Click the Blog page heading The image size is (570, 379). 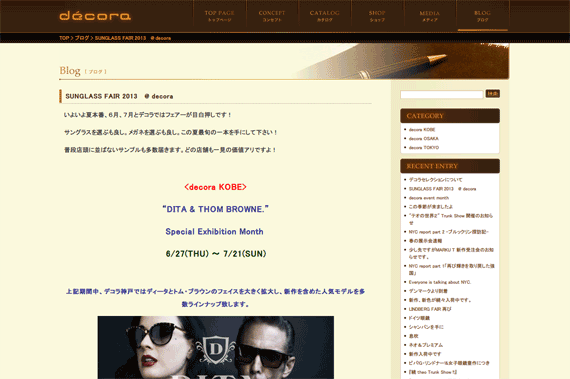pyautogui.click(x=70, y=70)
